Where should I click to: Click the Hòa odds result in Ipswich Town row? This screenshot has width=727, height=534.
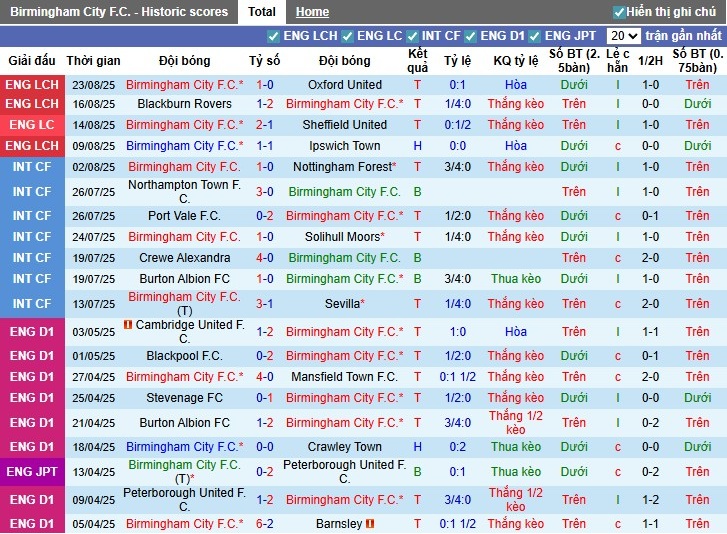(516, 146)
